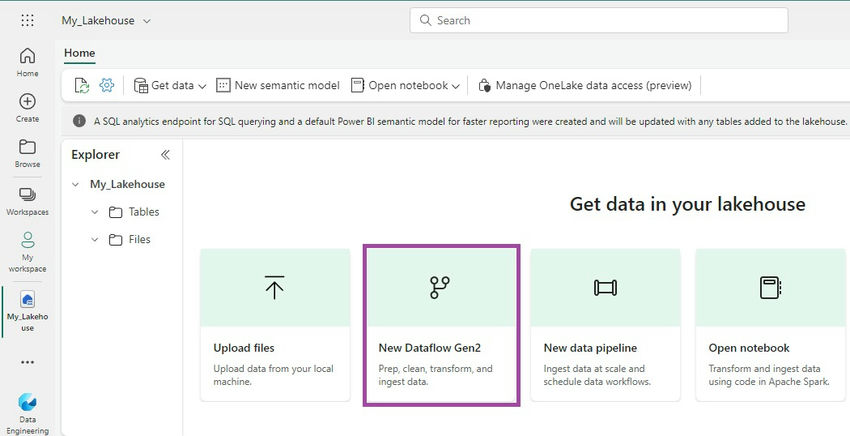Open My workspace person icon
The width and height of the screenshot is (850, 436).
click(27, 240)
